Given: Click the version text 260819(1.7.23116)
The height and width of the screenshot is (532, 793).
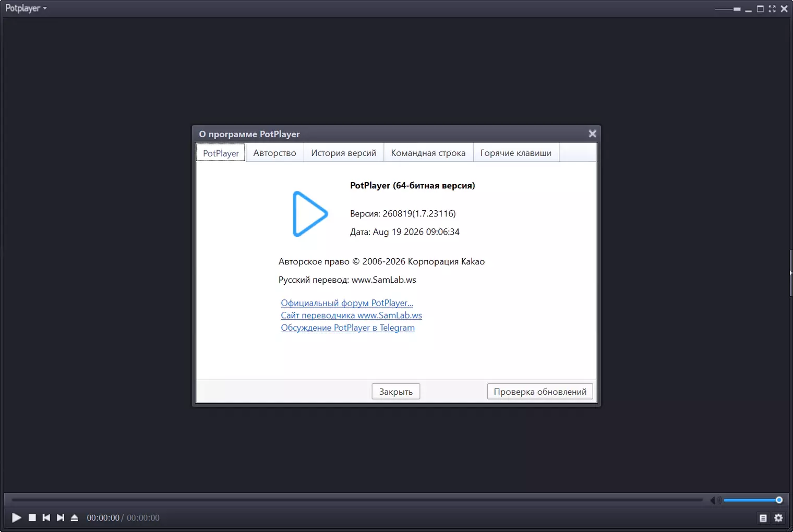Looking at the screenshot, I should (419, 214).
